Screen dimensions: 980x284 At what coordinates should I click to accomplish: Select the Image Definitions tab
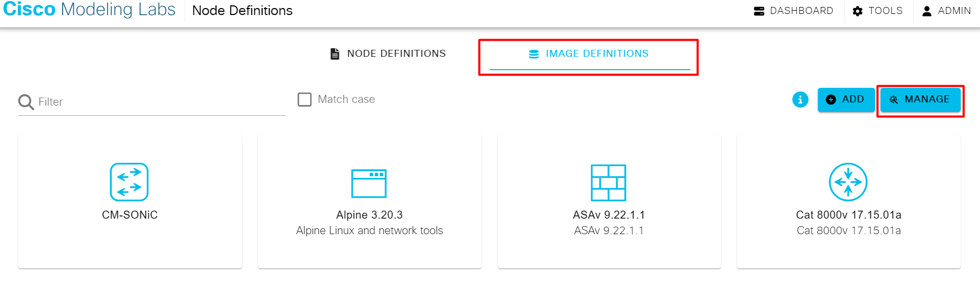pyautogui.click(x=590, y=54)
